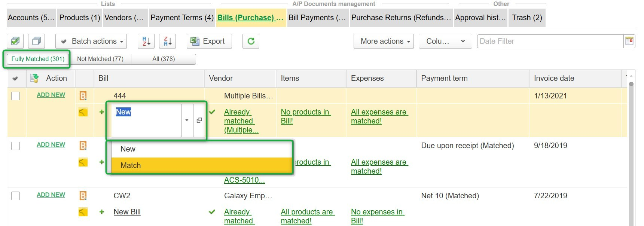
Task: Sort ascending with A-Z icon
Action: click(146, 41)
